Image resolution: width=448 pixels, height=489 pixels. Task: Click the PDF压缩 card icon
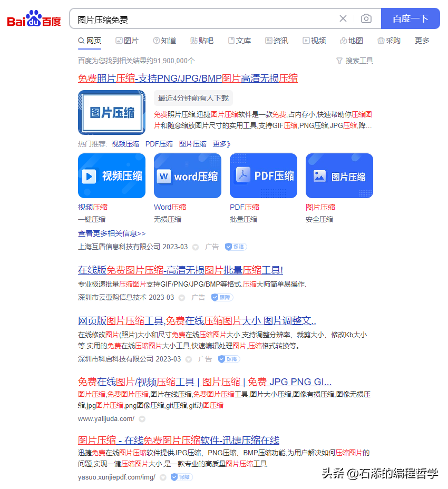(x=264, y=175)
